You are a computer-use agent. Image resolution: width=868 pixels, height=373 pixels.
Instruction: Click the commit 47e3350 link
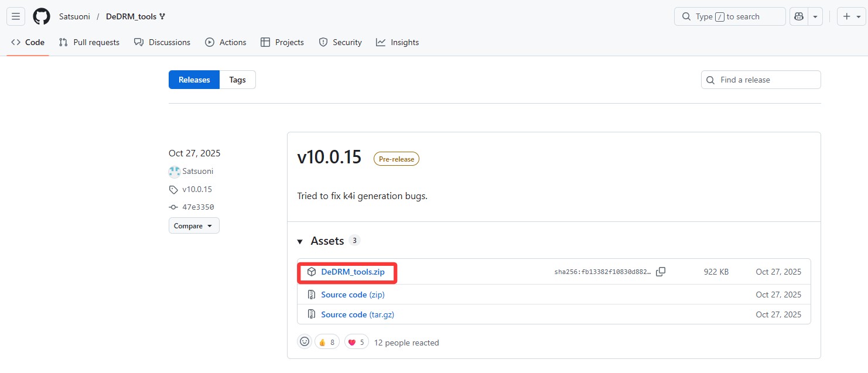pos(198,207)
